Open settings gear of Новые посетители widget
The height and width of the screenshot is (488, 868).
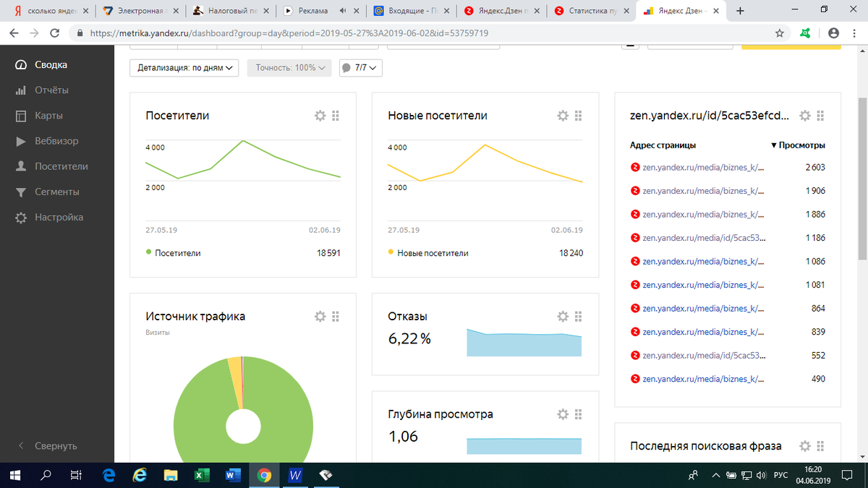[x=562, y=116]
